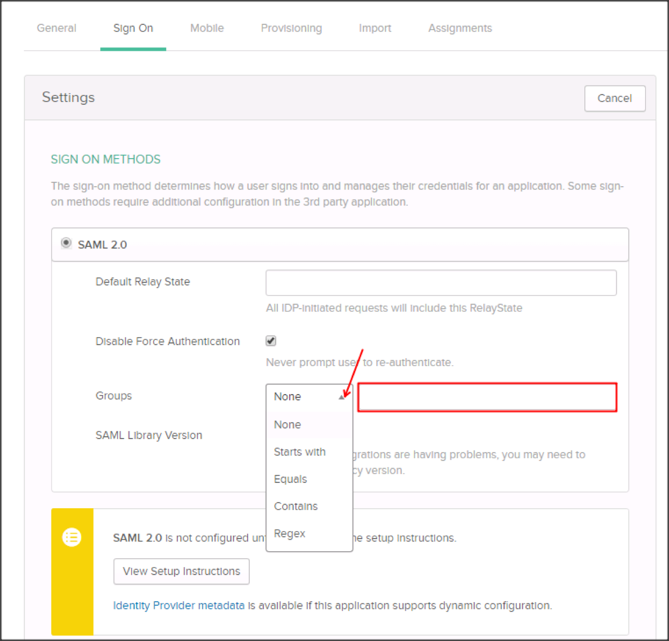Viewport: 669px width, 641px height.
Task: Go to the Provisioning tab
Action: 291,28
